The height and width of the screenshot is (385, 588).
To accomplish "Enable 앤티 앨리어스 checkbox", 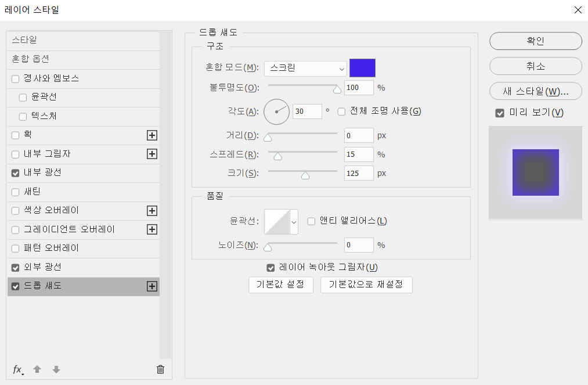I will pyautogui.click(x=311, y=221).
